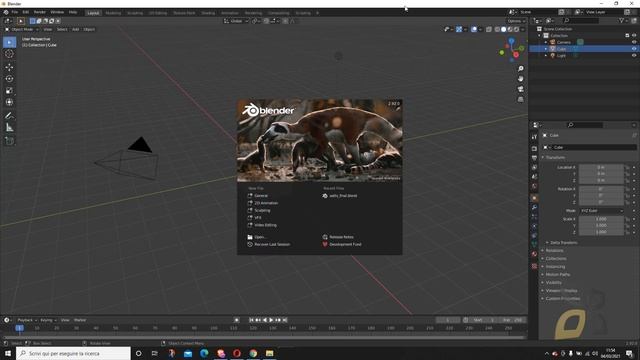Switch to rendered viewport shading

[516, 29]
